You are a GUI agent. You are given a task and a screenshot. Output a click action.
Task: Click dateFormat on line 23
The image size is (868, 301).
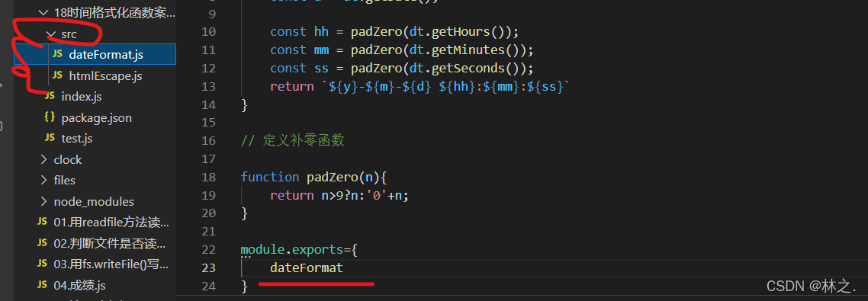click(x=307, y=267)
